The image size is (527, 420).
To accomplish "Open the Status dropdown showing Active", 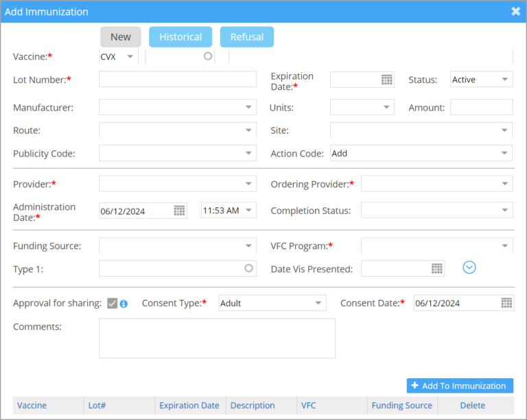I will click(481, 80).
